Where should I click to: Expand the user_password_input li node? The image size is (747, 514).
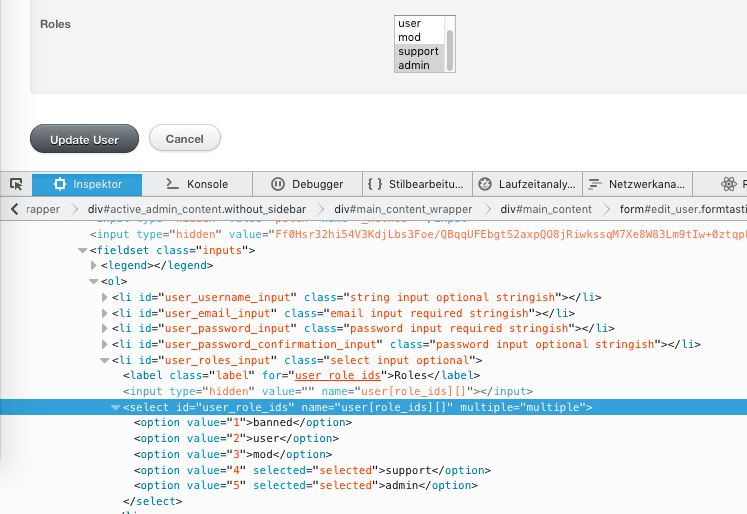click(105, 328)
